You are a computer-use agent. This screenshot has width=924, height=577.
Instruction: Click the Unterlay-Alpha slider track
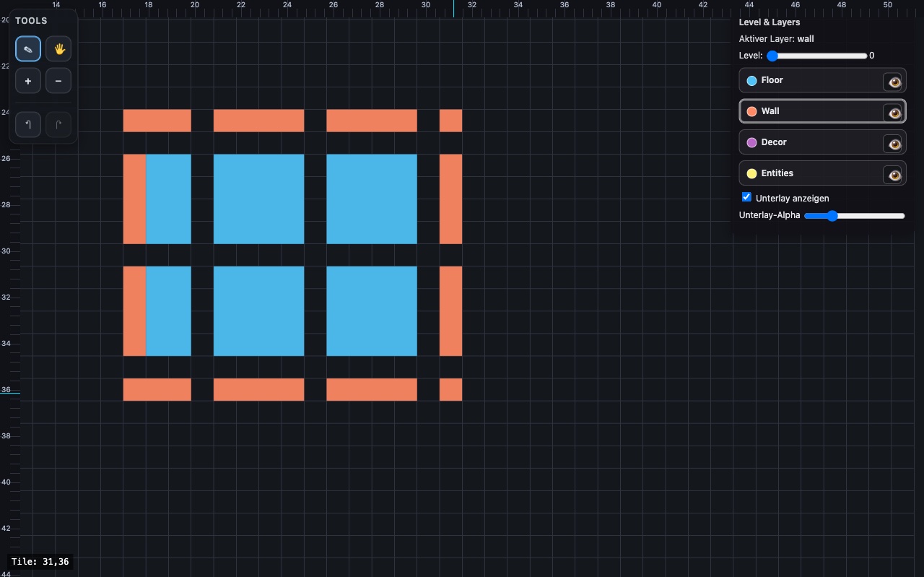[x=855, y=215]
